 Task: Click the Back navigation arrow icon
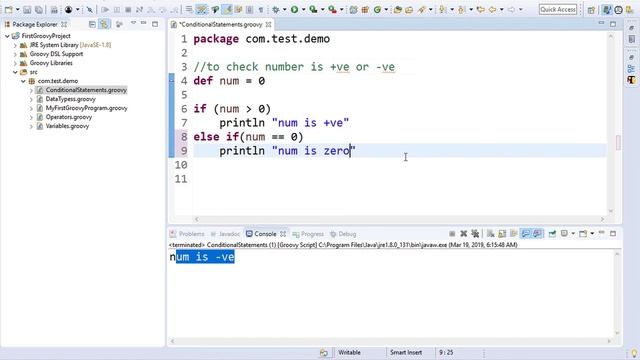click(493, 9)
